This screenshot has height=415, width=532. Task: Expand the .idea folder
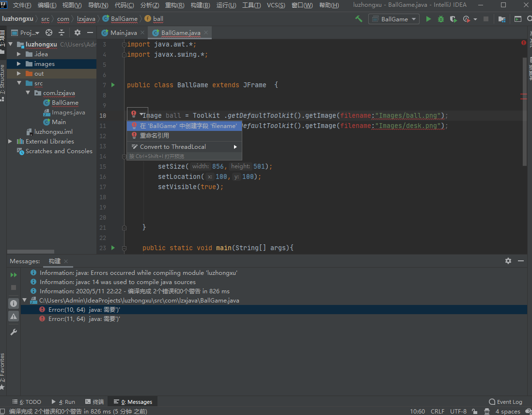click(19, 54)
